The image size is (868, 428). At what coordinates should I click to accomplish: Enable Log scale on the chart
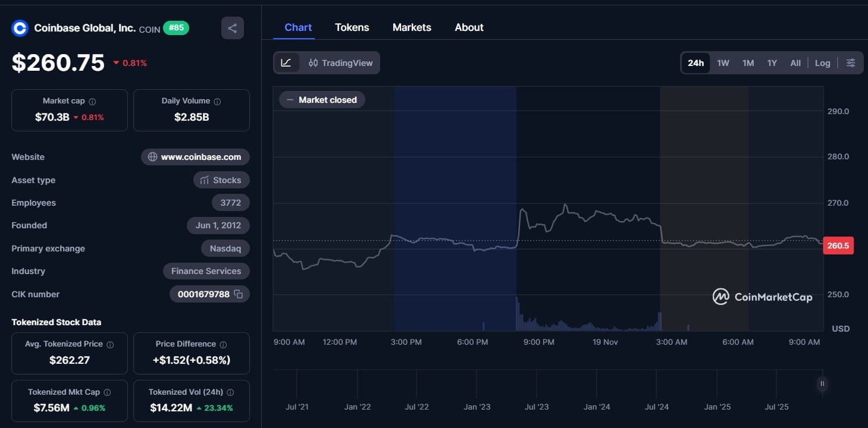tap(822, 62)
